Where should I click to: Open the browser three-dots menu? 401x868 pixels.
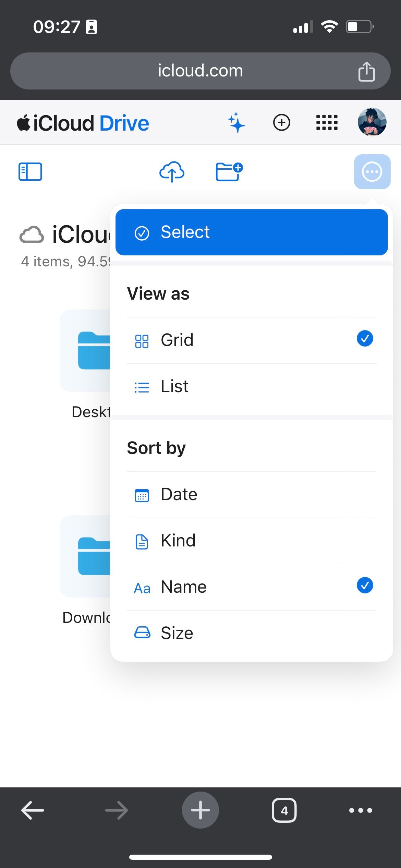point(361,810)
